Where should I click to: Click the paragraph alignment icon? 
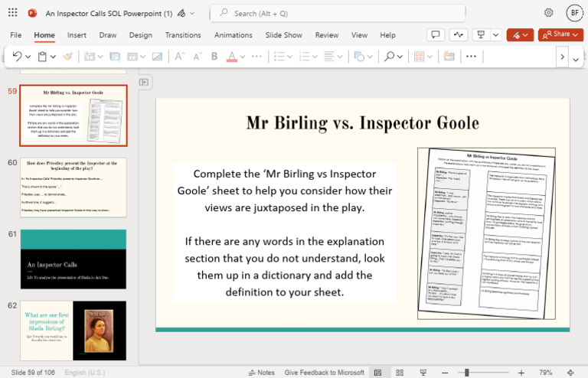(x=329, y=57)
